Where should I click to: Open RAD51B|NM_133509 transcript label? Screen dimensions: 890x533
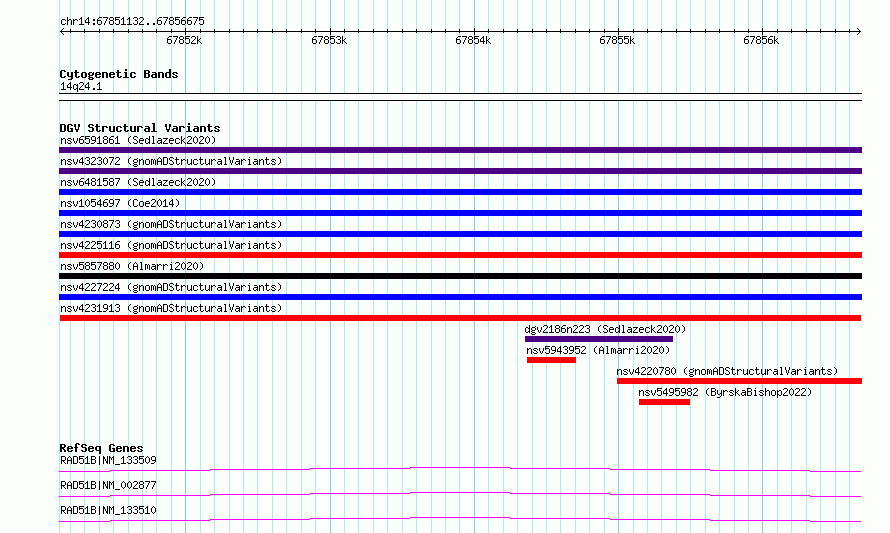click(108, 460)
